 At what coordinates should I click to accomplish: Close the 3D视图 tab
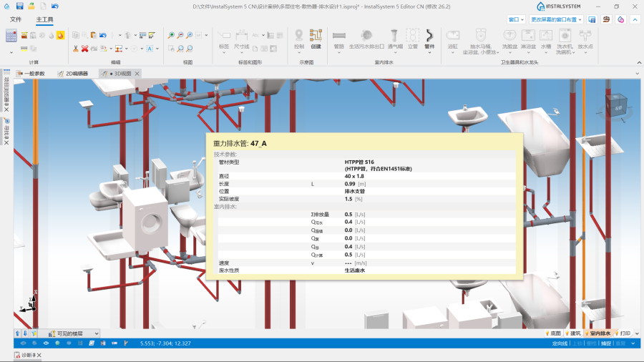click(x=137, y=74)
